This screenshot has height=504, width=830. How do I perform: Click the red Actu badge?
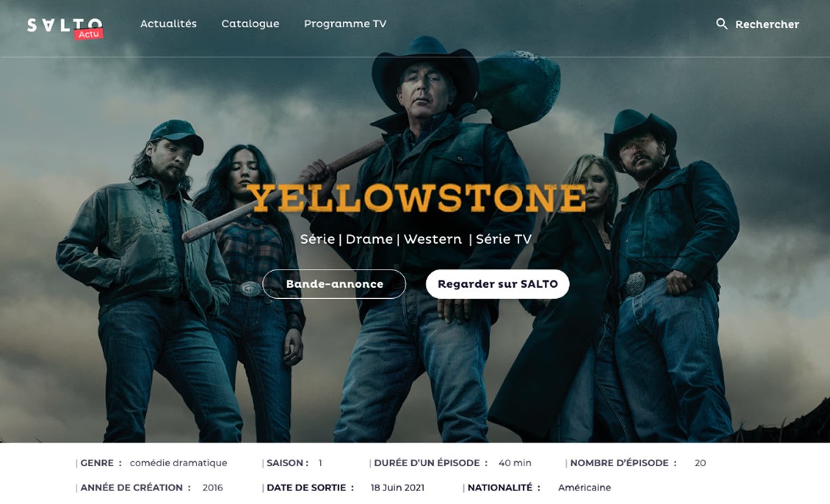coord(89,34)
